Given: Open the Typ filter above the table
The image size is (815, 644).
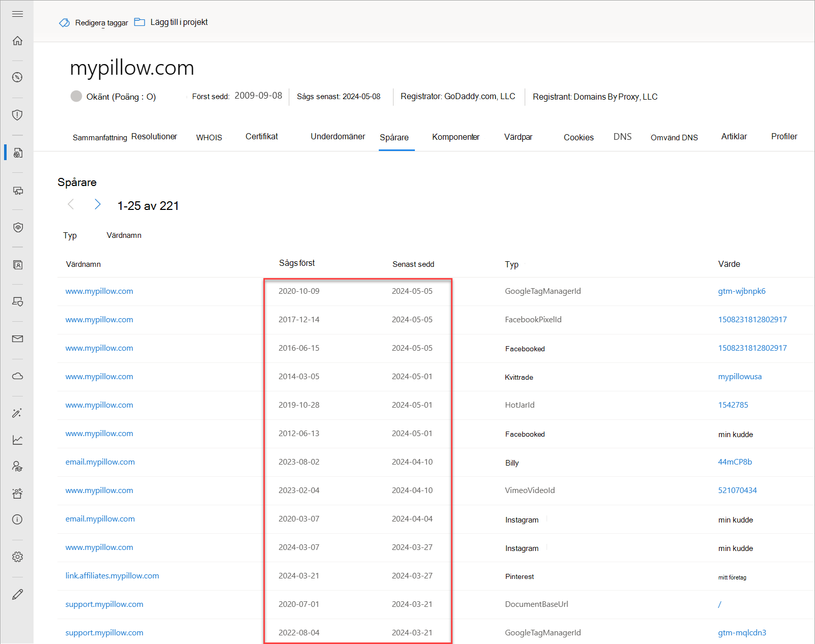Looking at the screenshot, I should pyautogui.click(x=70, y=235).
